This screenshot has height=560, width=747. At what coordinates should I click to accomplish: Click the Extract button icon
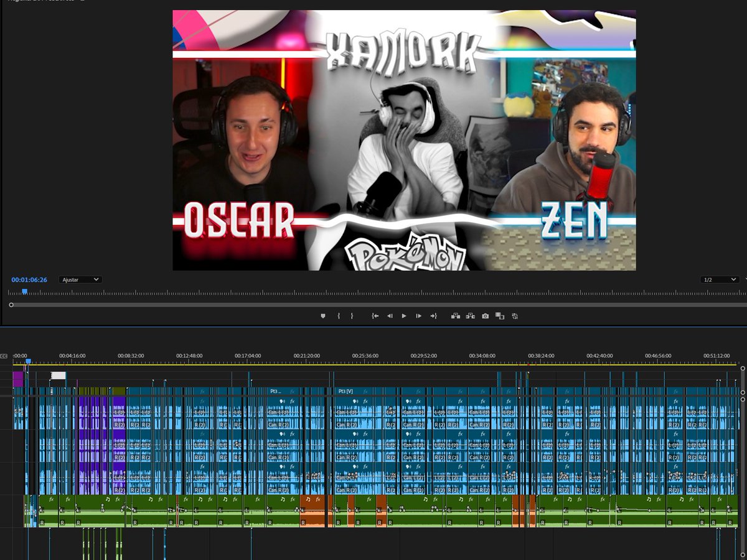pyautogui.click(x=471, y=316)
